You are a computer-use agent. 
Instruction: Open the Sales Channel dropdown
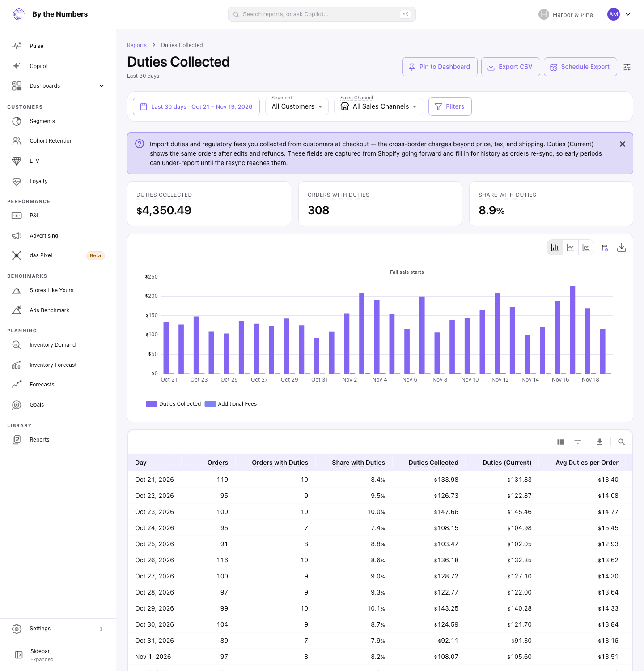point(378,106)
